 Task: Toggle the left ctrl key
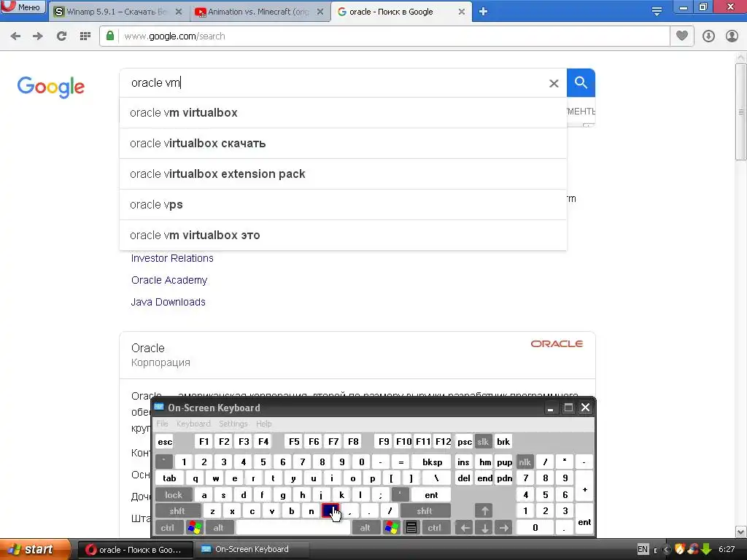pos(167,528)
